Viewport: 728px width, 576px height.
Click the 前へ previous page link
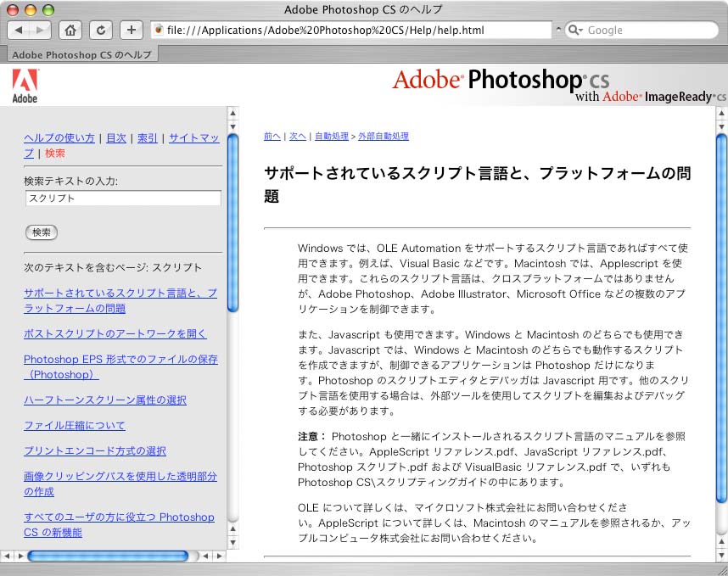272,137
